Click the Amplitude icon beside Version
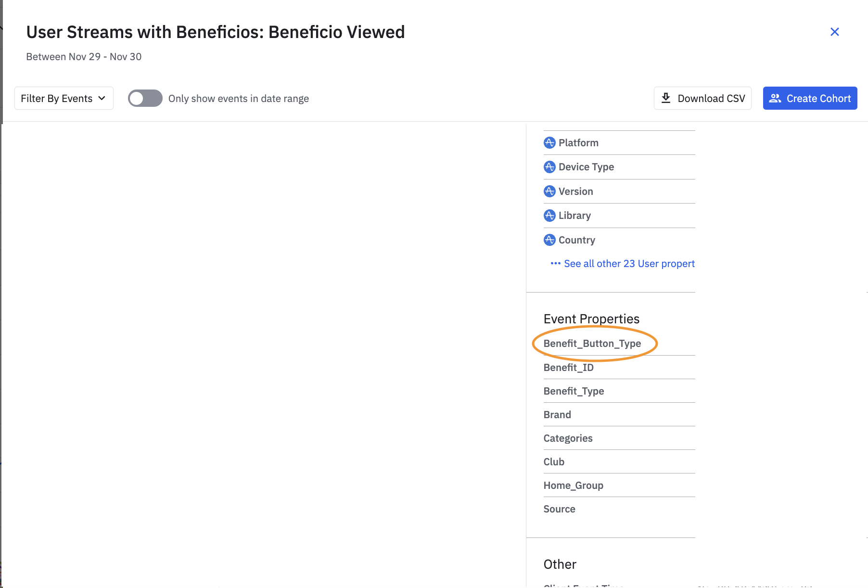Image resolution: width=868 pixels, height=588 pixels. pos(549,192)
